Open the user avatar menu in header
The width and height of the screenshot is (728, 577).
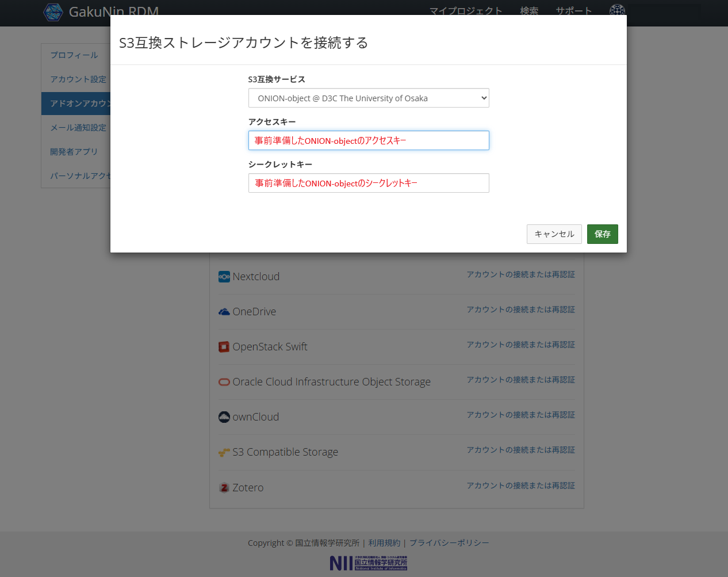coord(617,10)
